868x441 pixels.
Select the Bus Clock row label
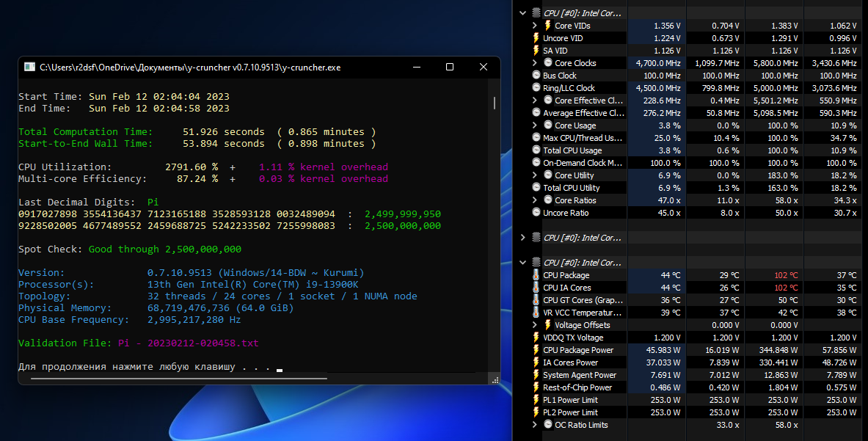pyautogui.click(x=560, y=76)
